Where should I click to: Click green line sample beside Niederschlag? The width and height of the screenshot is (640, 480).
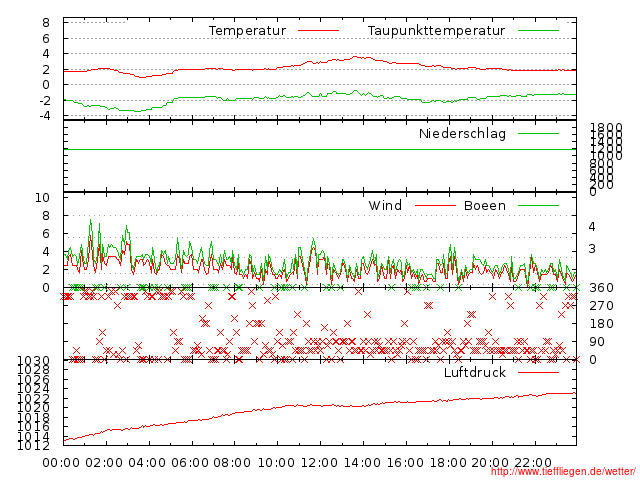click(538, 133)
